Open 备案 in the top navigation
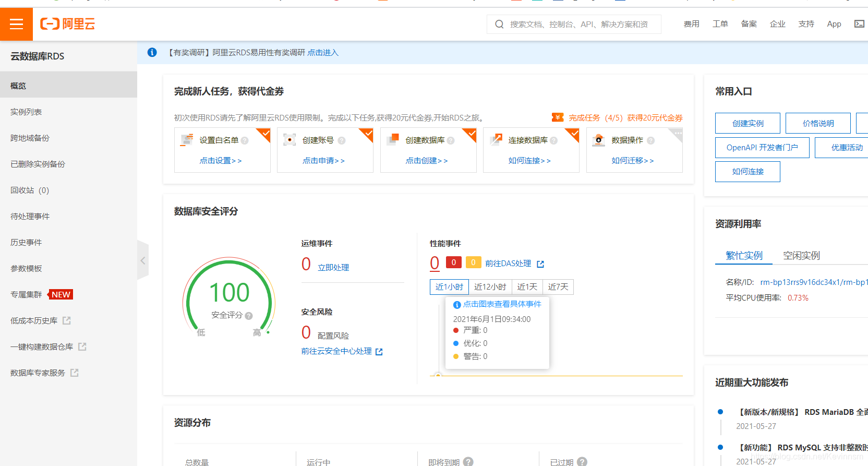Viewport: 868px width, 466px height. pyautogui.click(x=749, y=24)
